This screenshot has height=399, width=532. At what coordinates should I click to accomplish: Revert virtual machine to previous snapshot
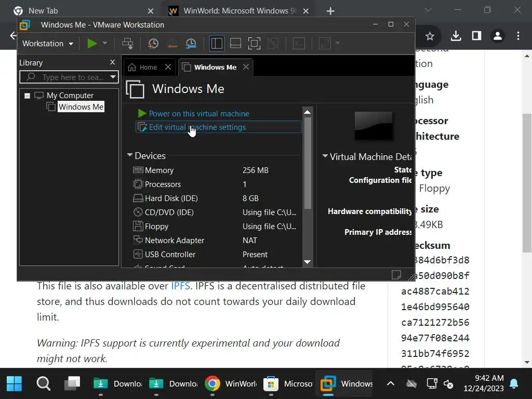pyautogui.click(x=172, y=44)
